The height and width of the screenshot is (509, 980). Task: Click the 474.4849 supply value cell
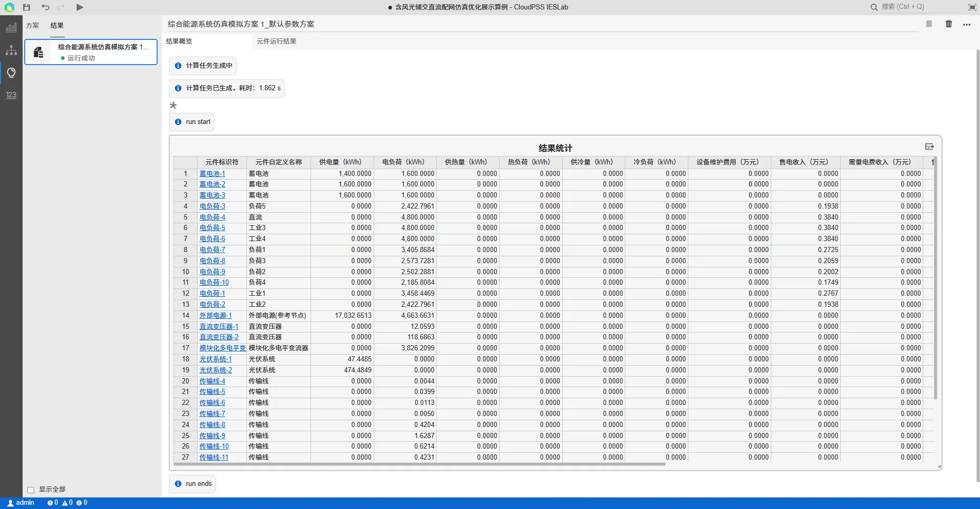(342, 370)
